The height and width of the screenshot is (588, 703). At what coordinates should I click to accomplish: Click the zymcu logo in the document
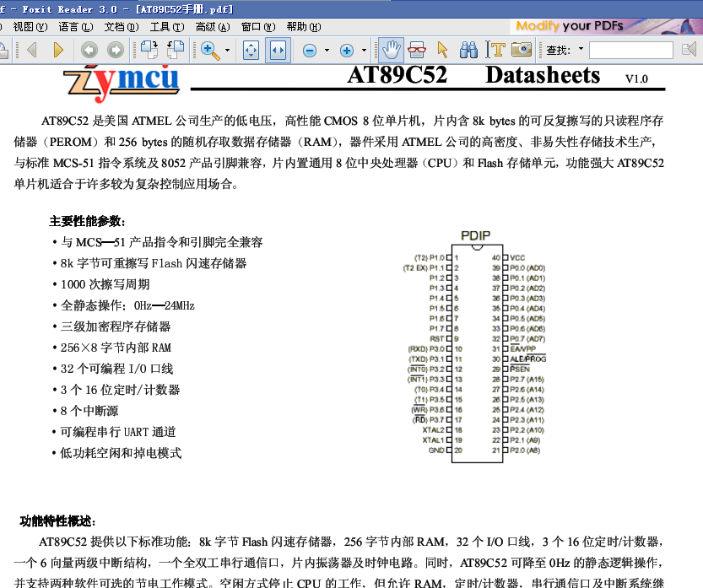click(122, 82)
